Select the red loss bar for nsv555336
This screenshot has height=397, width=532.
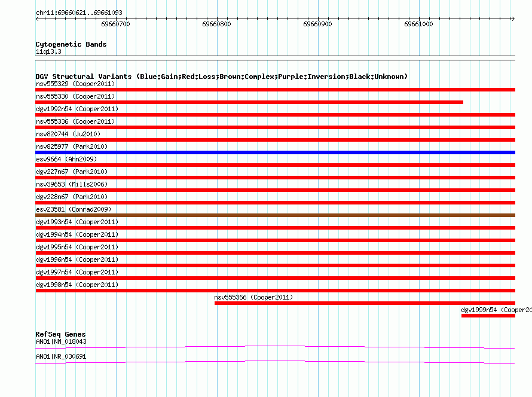pyautogui.click(x=275, y=127)
